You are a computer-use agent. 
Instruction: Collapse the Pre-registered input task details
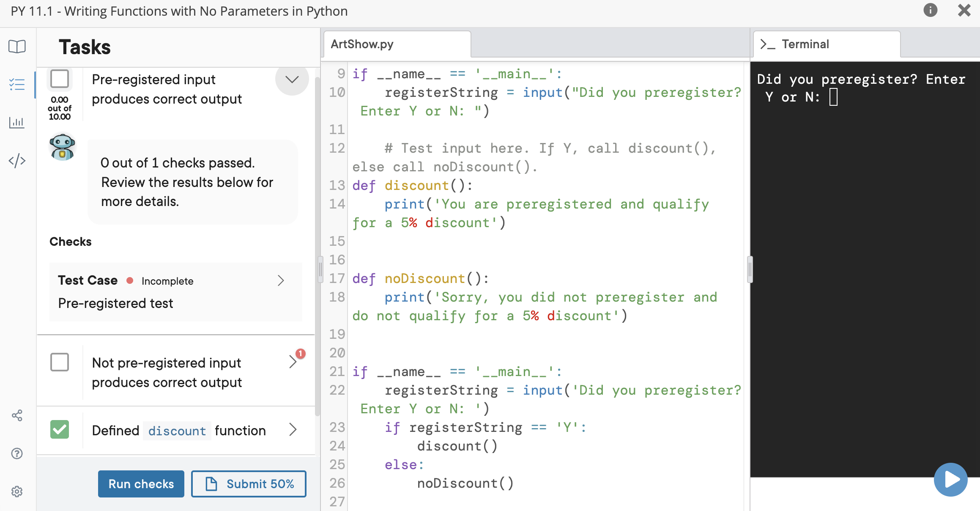click(x=291, y=80)
